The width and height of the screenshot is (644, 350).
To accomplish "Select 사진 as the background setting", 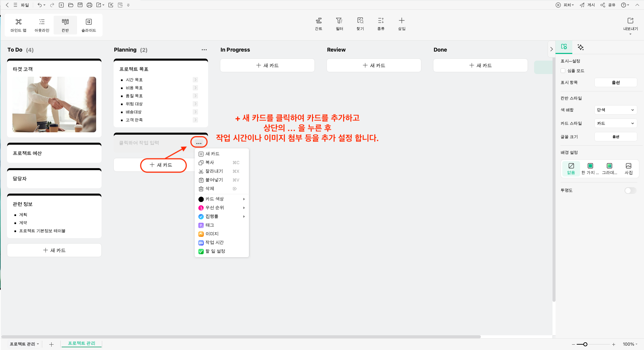I will pyautogui.click(x=629, y=168).
